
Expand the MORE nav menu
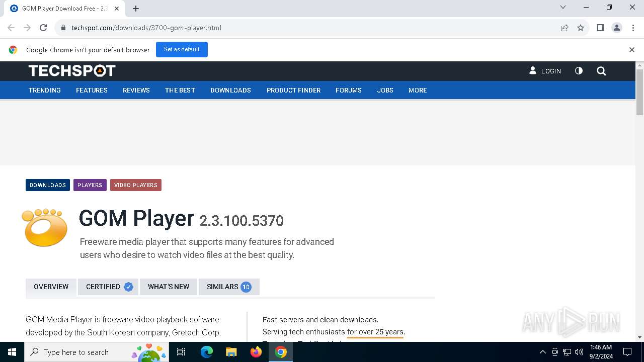(418, 90)
